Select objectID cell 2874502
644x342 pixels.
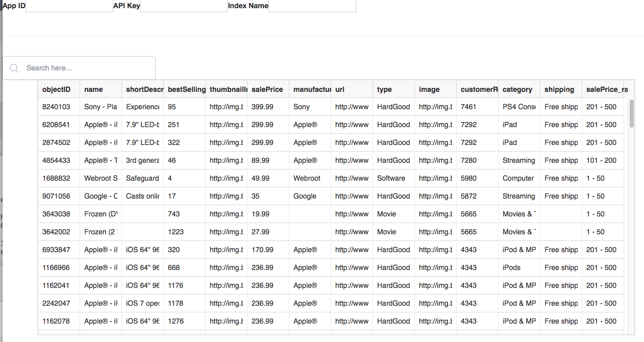[59, 142]
